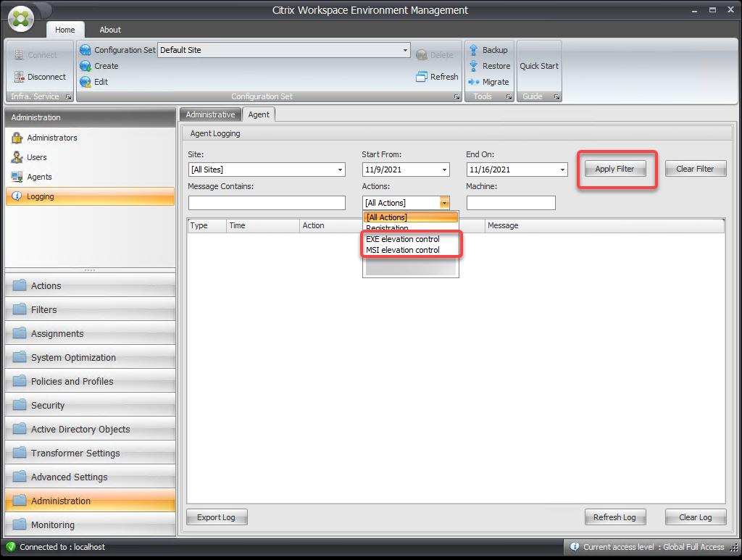This screenshot has width=742, height=560.
Task: Select the Agent logging tab
Action: (x=259, y=114)
